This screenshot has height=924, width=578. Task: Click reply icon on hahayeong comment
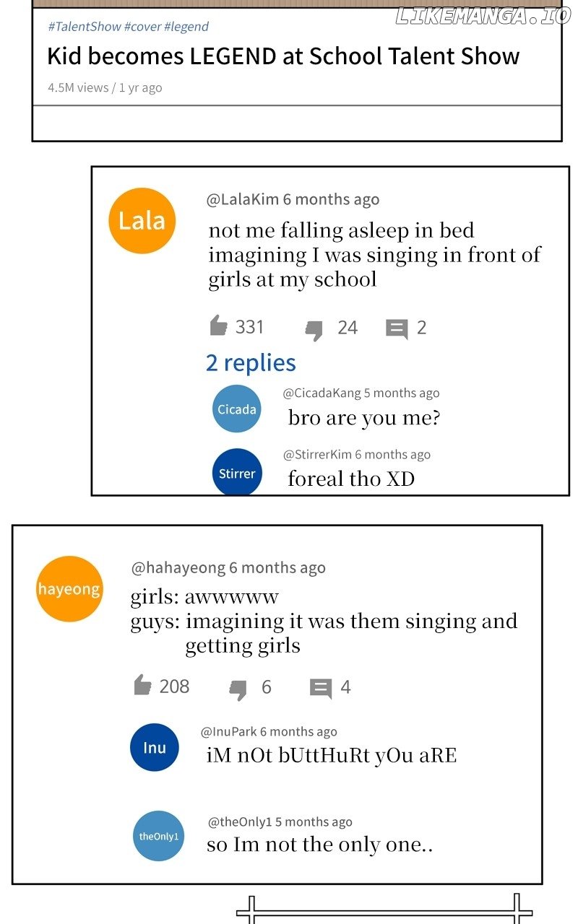point(320,688)
